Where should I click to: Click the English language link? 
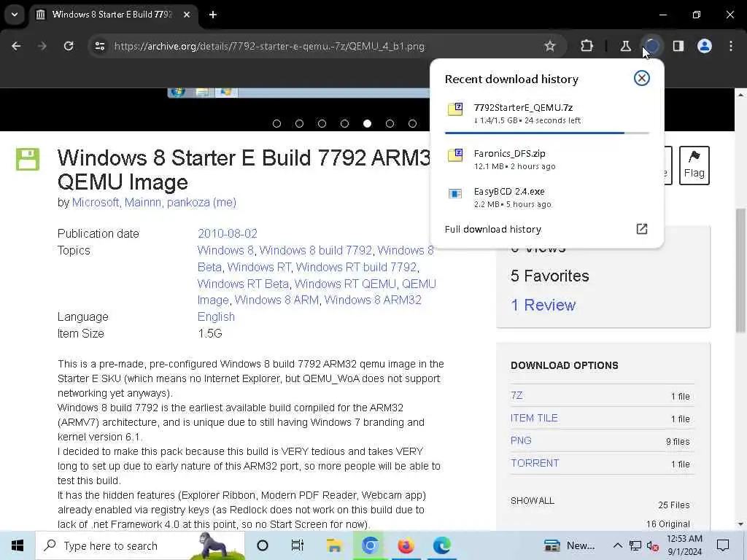(x=216, y=316)
